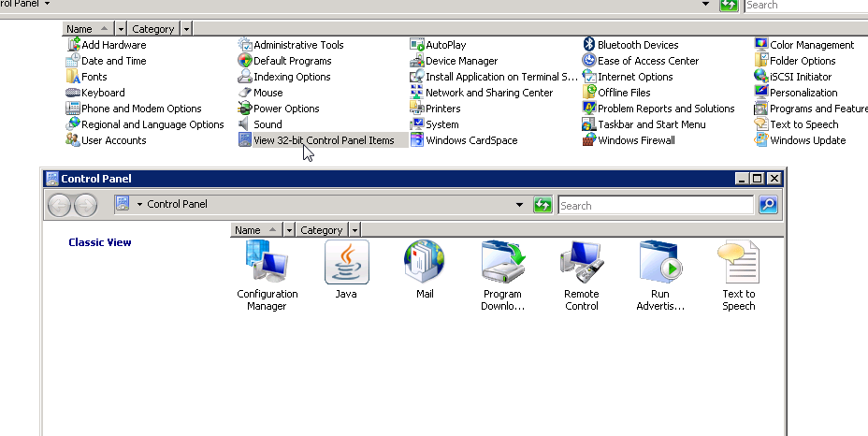Viewport: 868px width, 436px height.
Task: Open Power Options item
Action: click(279, 109)
